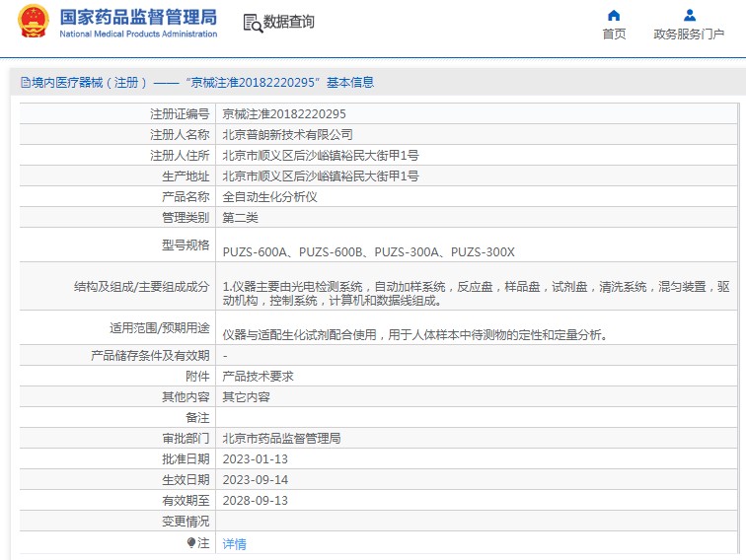Click the 首页 home icon
Viewport: 746px width, 560px height.
(x=614, y=16)
